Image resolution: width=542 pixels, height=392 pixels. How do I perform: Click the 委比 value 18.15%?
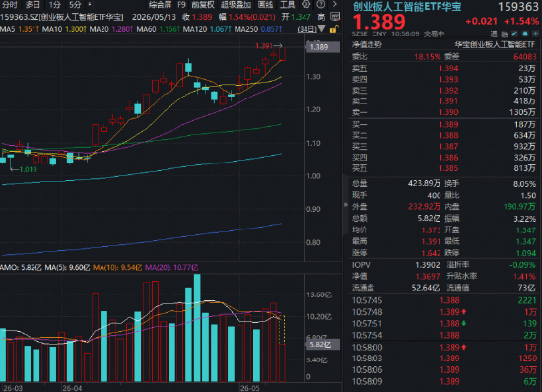coord(428,57)
